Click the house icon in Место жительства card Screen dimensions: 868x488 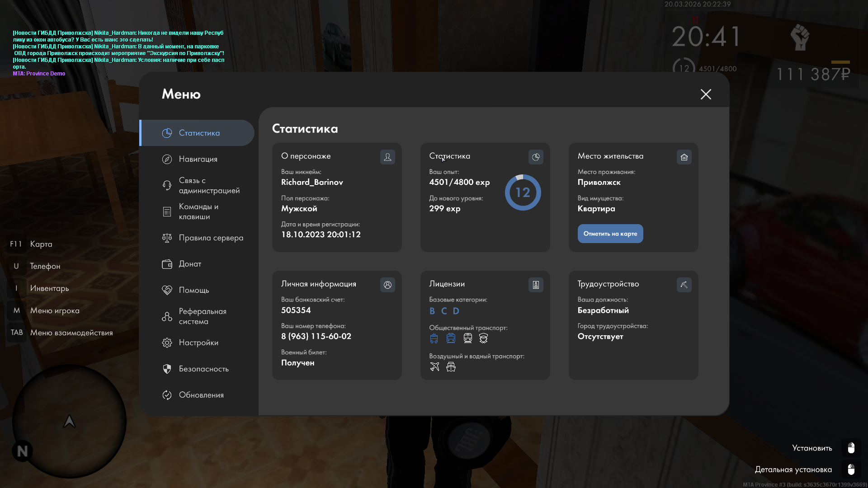pyautogui.click(x=684, y=157)
